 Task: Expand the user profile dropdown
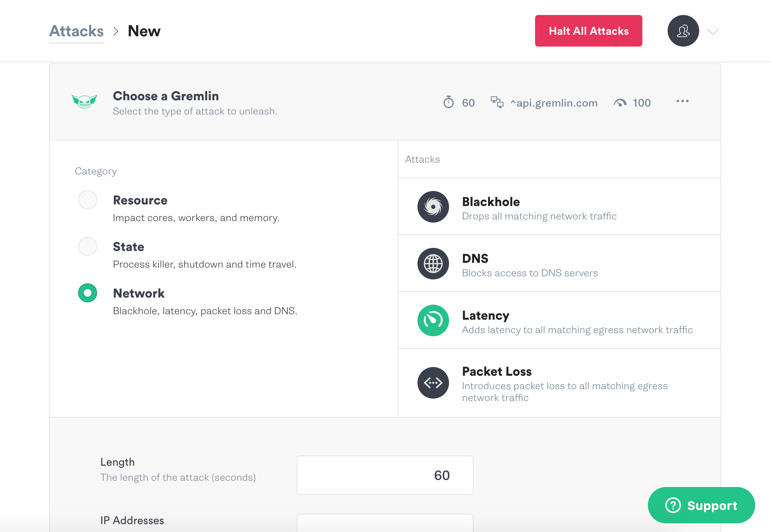[x=713, y=31]
